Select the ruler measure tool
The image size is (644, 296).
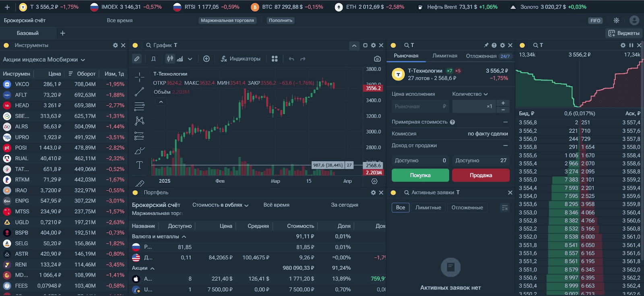point(140,184)
